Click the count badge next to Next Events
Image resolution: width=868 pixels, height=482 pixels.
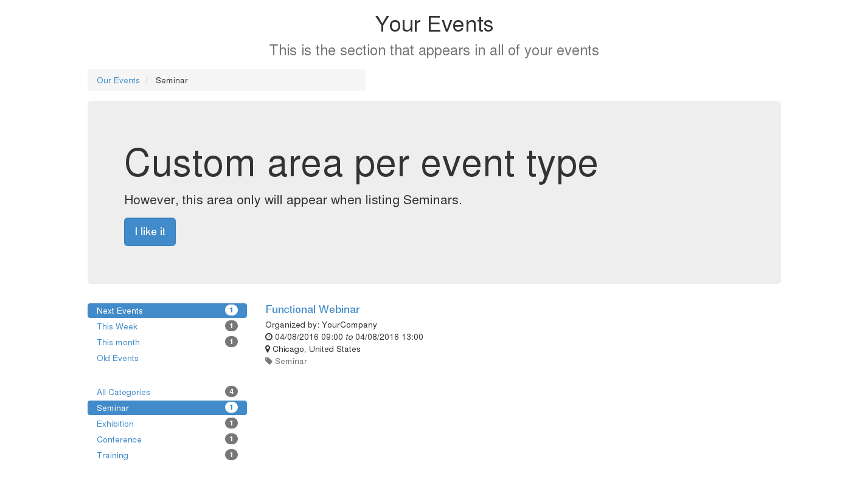coord(231,310)
